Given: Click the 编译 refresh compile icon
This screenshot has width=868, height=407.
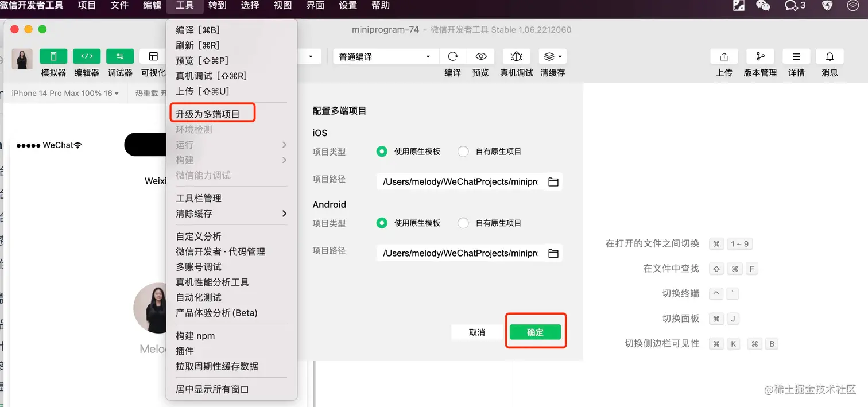Looking at the screenshot, I should click(453, 56).
